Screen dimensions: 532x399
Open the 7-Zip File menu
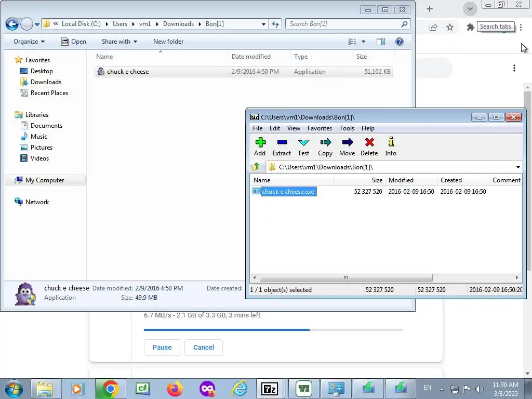coord(258,128)
